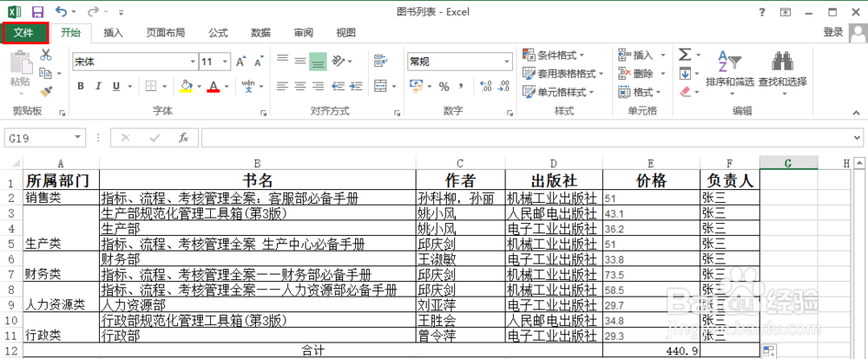Click inside the formula bar input

[x=526, y=138]
